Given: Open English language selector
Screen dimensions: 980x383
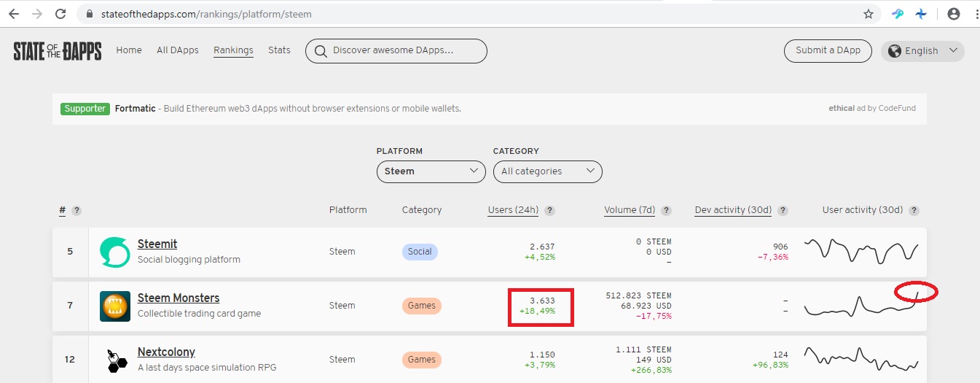Looking at the screenshot, I should (x=923, y=51).
